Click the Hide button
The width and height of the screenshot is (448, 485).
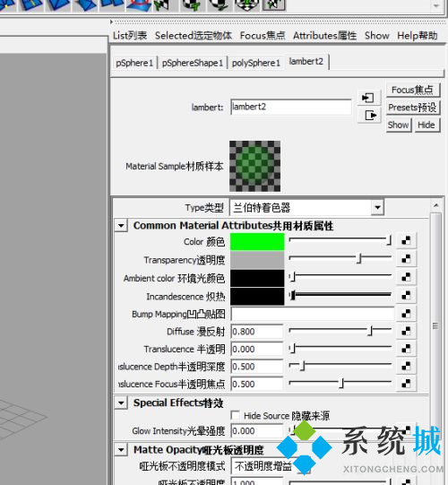(426, 126)
